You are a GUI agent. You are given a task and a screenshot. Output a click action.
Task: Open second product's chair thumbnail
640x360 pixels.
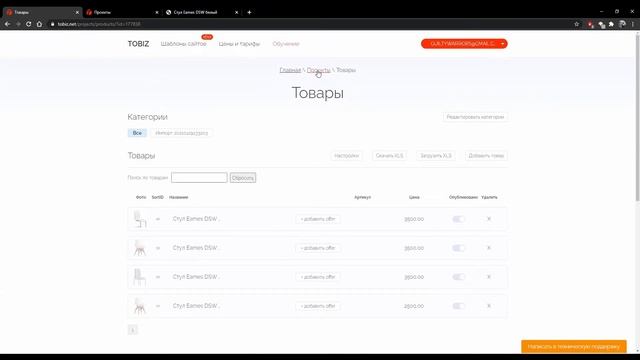(x=140, y=248)
